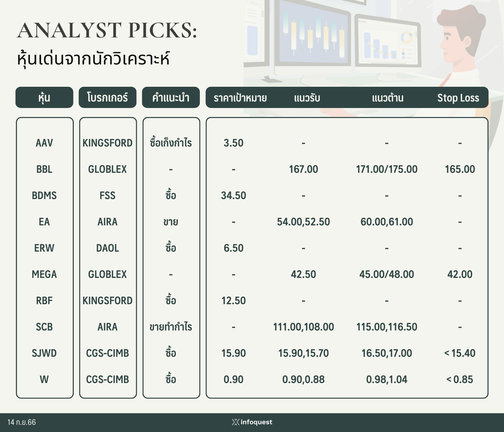The width and height of the screenshot is (504, 432).
Task: Select the คำแนะนำ column header
Action: coord(171,97)
